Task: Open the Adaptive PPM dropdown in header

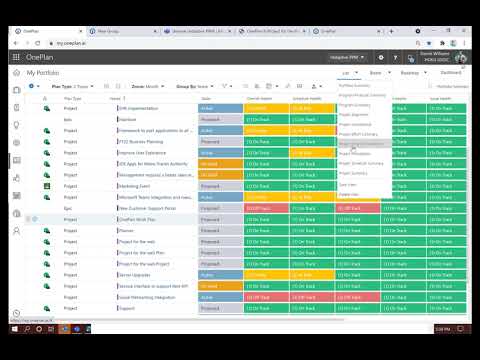Action: click(347, 57)
